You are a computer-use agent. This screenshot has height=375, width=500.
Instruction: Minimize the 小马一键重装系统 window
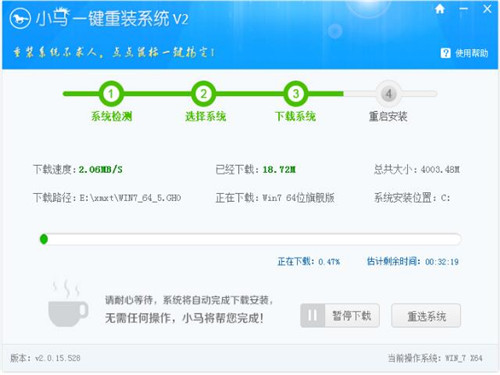point(463,9)
